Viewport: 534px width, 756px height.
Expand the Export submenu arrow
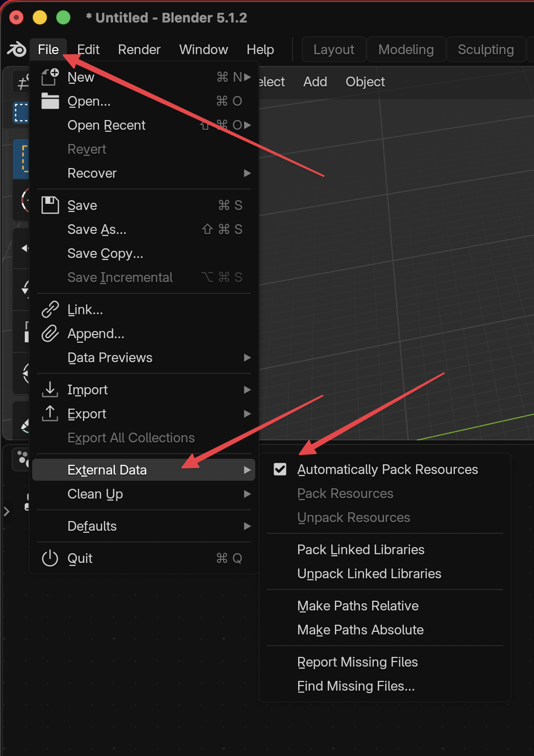[x=248, y=414]
